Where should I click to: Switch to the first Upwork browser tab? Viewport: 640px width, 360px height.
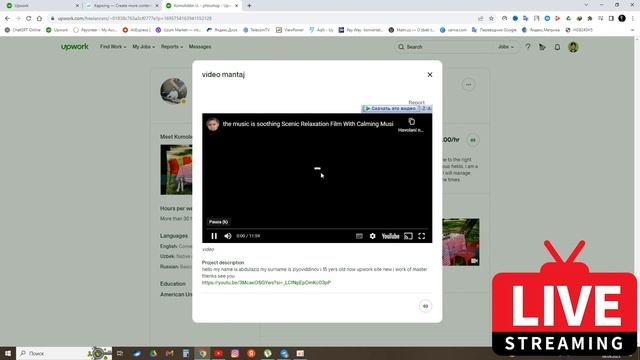pyautogui.click(x=41, y=6)
